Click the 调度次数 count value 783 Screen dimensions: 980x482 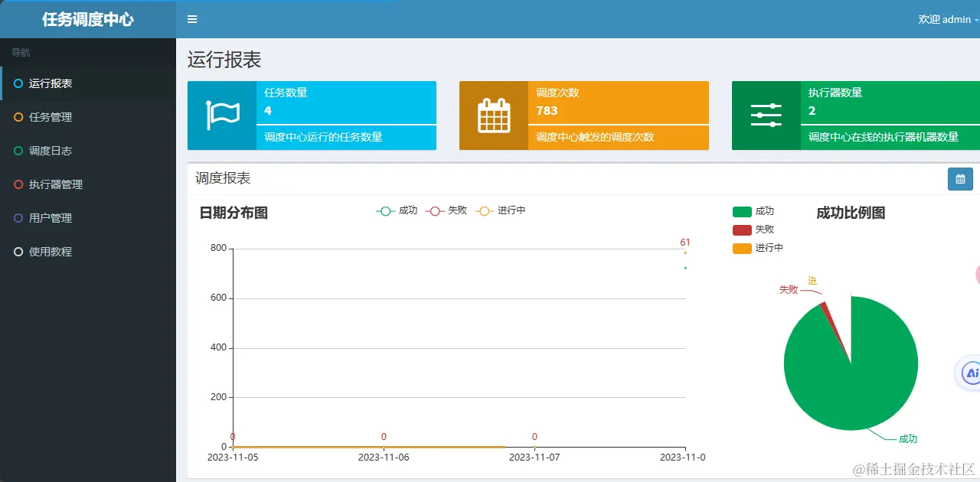click(547, 110)
